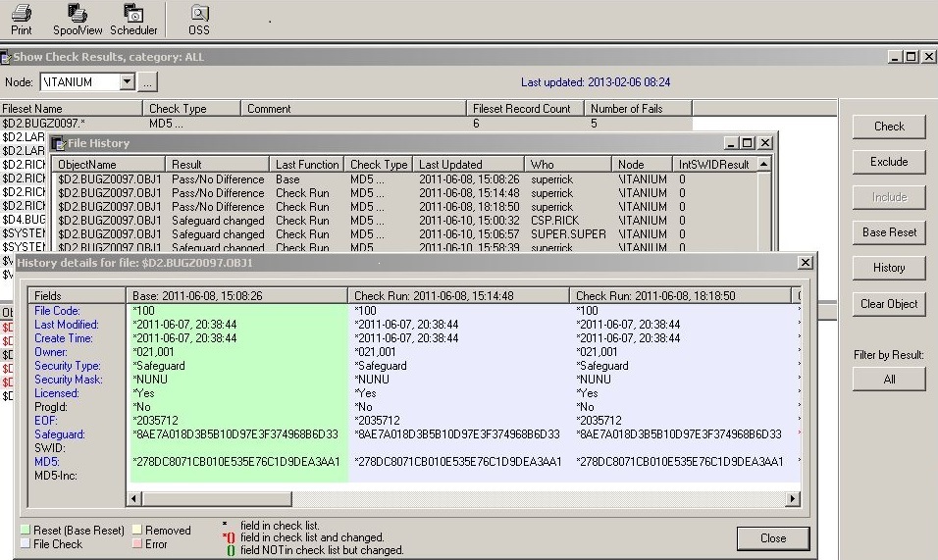938x560 pixels.
Task: Click the Print toolbar icon
Action: point(22,20)
